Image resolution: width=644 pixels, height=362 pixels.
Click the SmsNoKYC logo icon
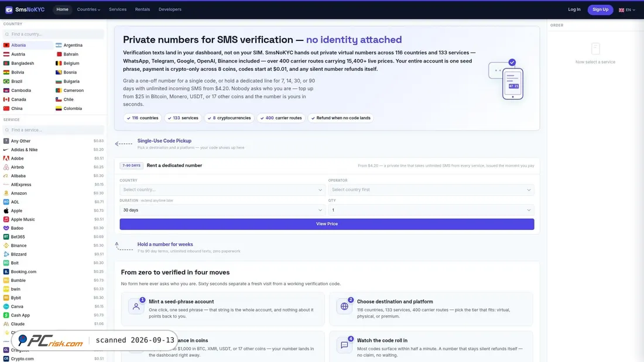(9, 9)
